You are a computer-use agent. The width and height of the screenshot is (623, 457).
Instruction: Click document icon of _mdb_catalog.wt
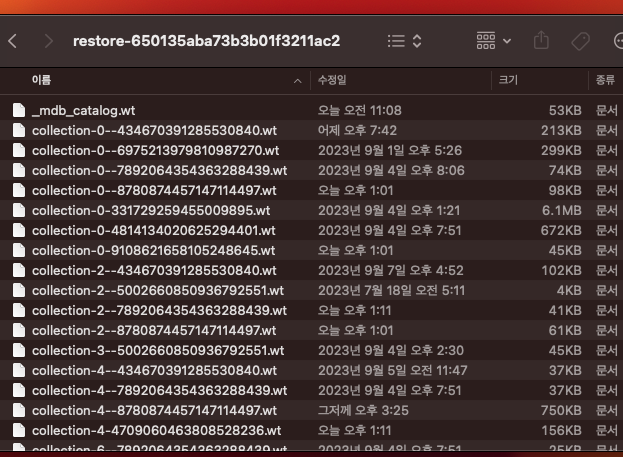coord(19,110)
